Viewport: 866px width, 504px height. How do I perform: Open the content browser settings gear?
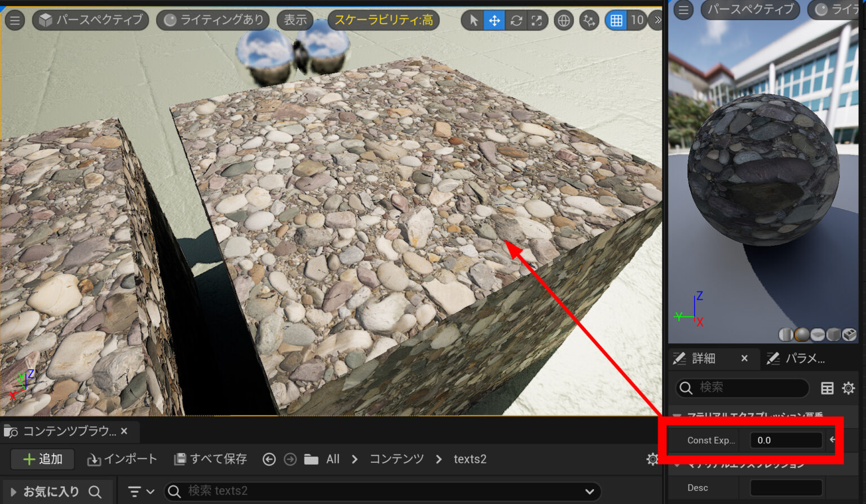pyautogui.click(x=652, y=459)
